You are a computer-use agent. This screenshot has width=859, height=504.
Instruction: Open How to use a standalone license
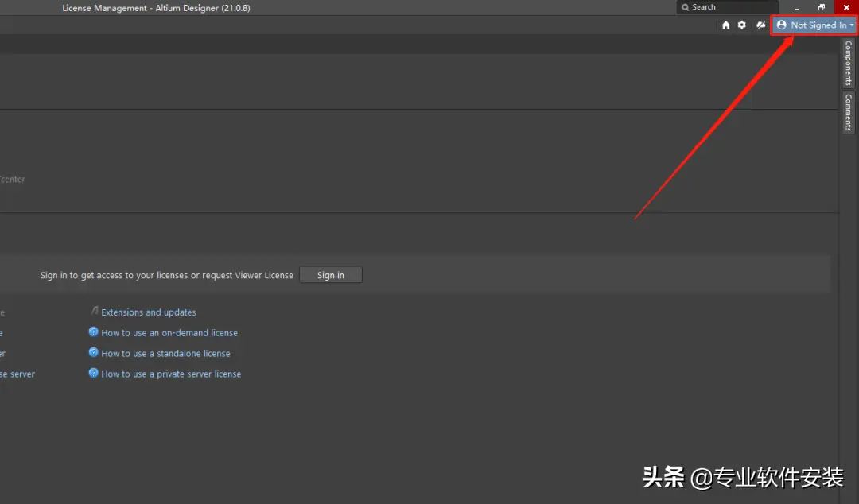pyautogui.click(x=165, y=354)
